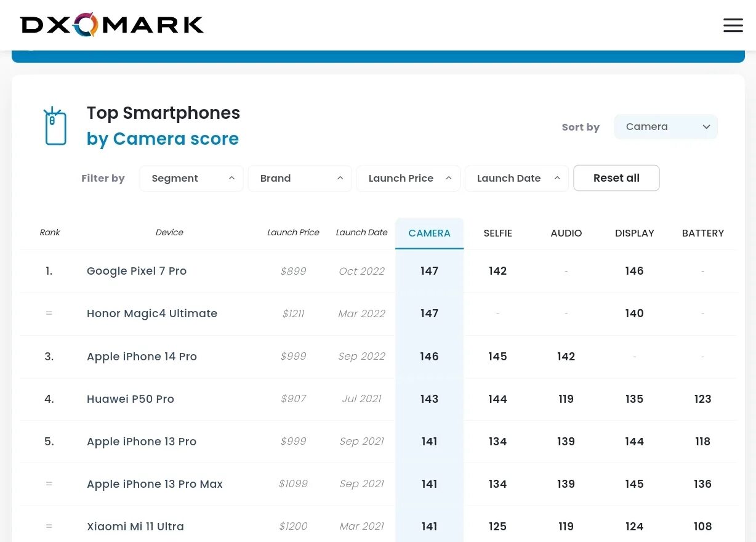Select the AUDIO column tab

point(566,233)
